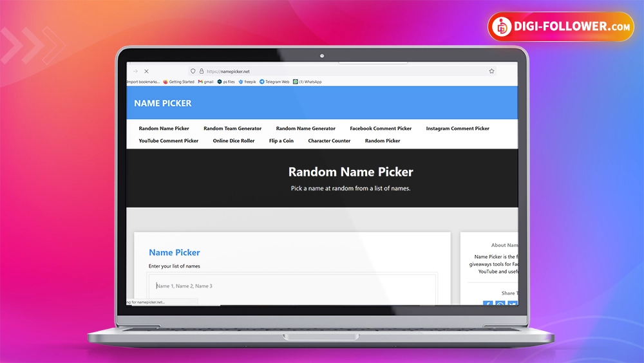Click the blue Name Picker heading

tap(175, 252)
